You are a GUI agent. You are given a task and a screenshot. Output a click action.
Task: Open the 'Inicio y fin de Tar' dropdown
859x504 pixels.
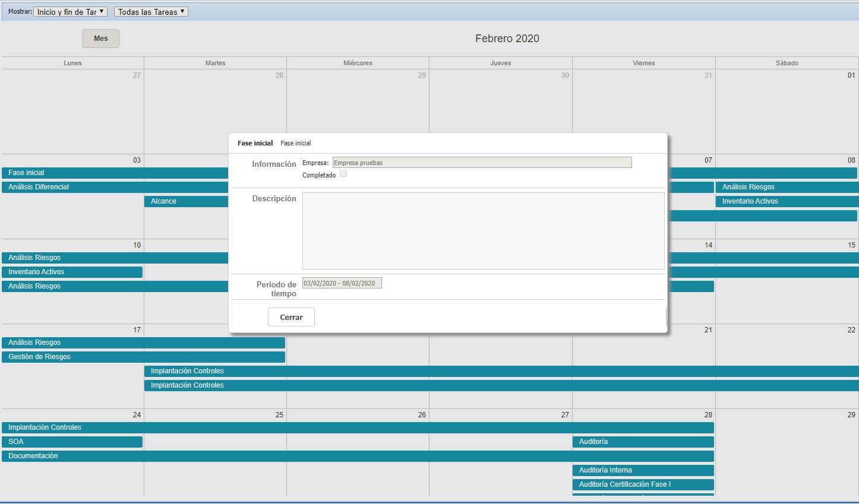tap(70, 12)
